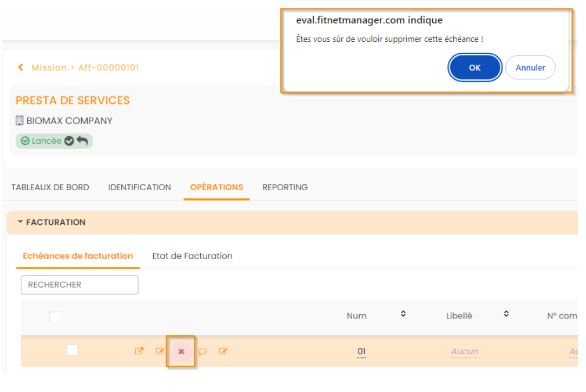The height and width of the screenshot is (392, 586).
Task: Click the red delete échéance cross icon
Action: point(181,351)
